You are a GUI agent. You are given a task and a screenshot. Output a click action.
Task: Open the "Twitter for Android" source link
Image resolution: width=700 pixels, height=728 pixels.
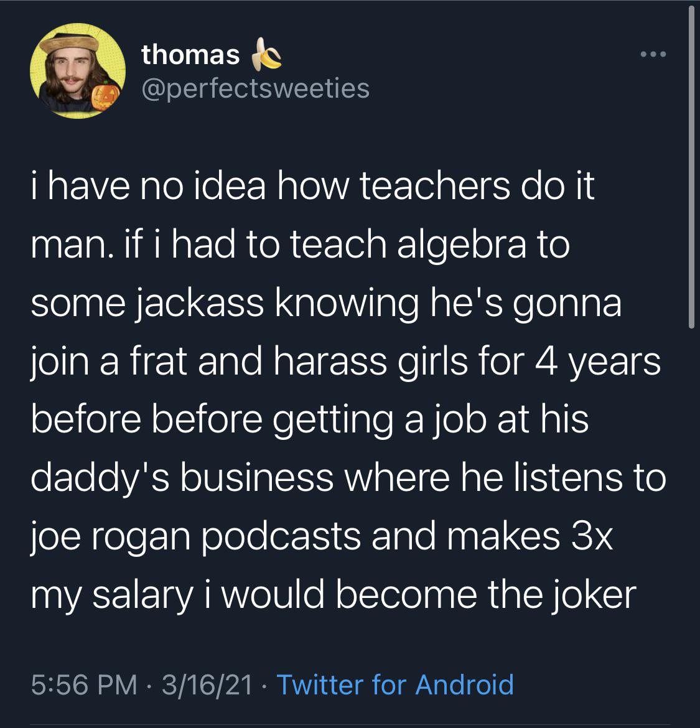[394, 685]
